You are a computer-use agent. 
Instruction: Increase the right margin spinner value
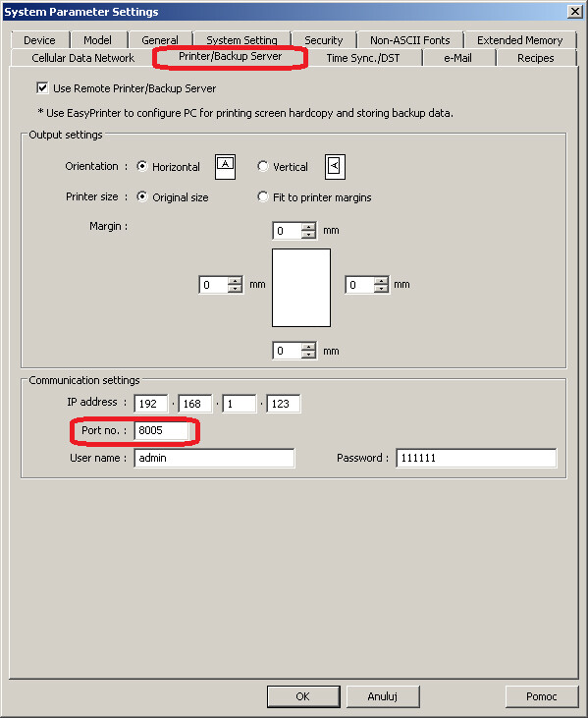tap(381, 281)
